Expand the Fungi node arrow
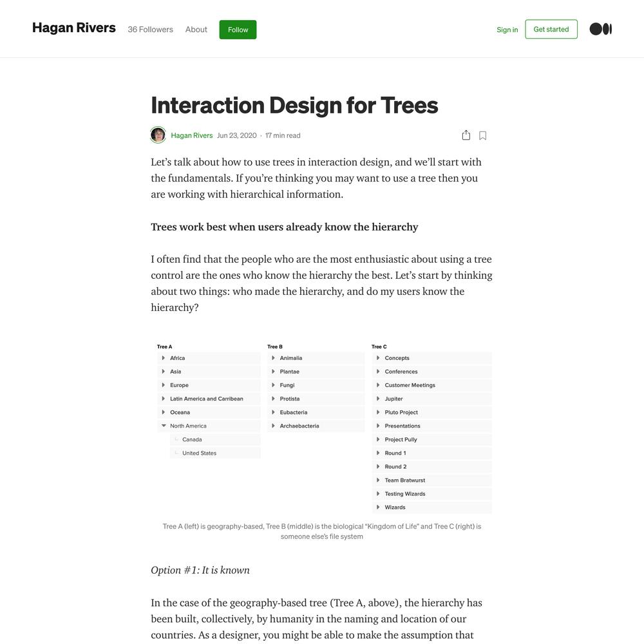 [273, 385]
